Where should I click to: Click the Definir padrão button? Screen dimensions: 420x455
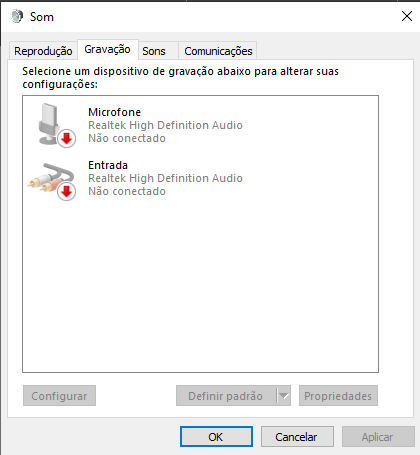pyautogui.click(x=226, y=396)
